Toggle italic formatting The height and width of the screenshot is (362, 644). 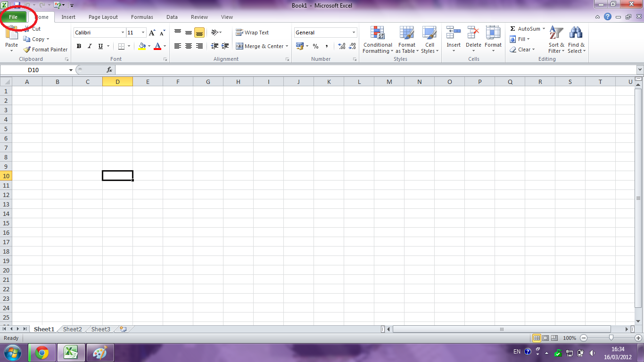(90, 46)
